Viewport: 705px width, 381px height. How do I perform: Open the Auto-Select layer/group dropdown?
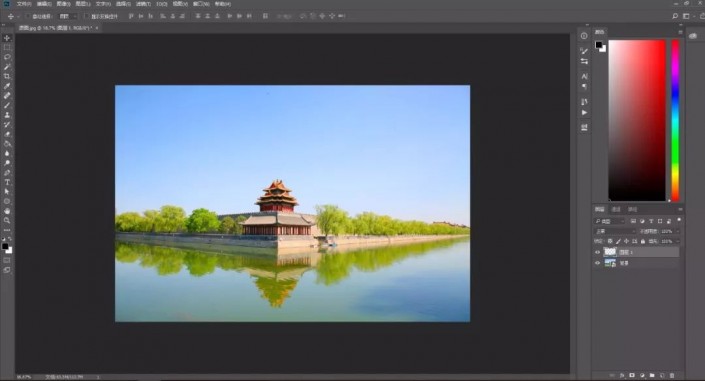(x=68, y=16)
